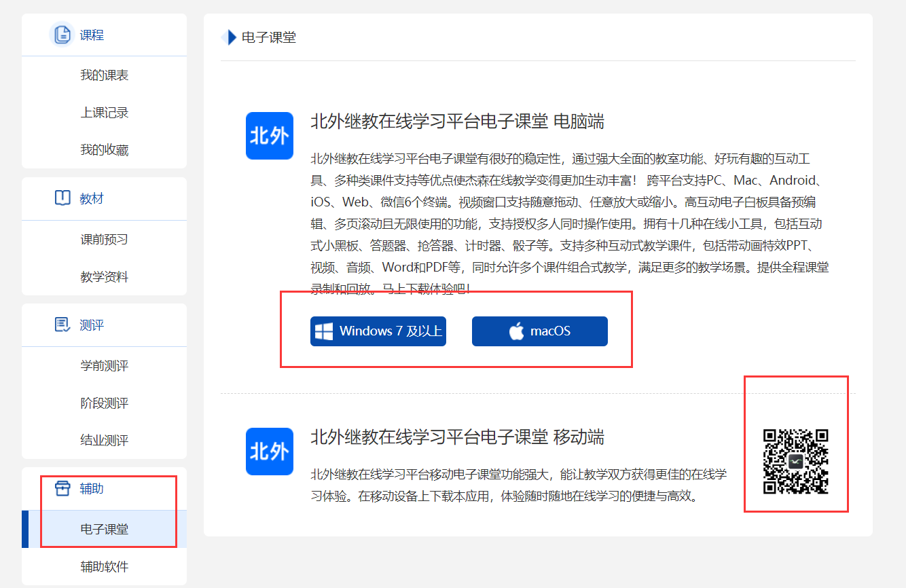This screenshot has height=588, width=906.
Task: Open 教学资料 under 教材
Action: pyautogui.click(x=105, y=277)
